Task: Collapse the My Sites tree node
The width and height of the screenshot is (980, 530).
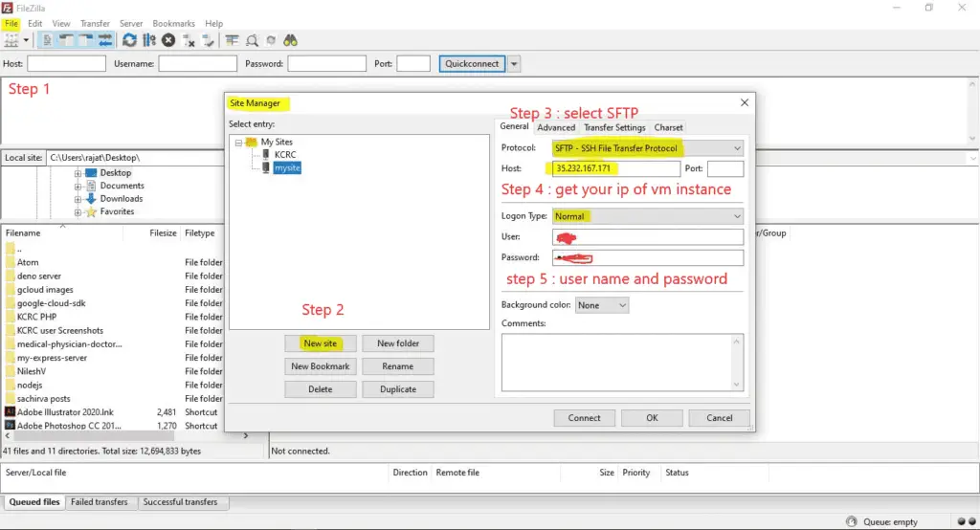Action: (x=238, y=143)
